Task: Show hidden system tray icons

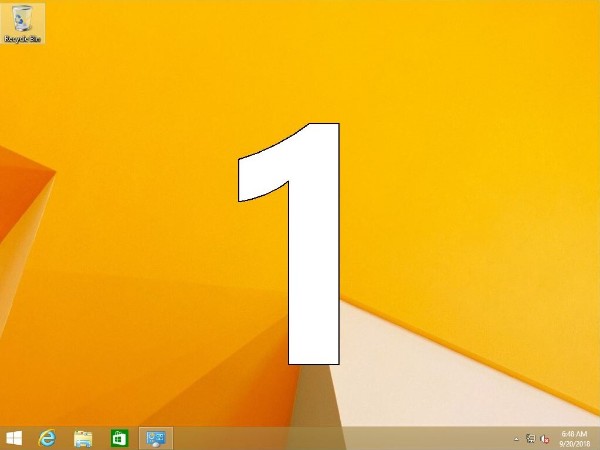Action: [x=516, y=439]
